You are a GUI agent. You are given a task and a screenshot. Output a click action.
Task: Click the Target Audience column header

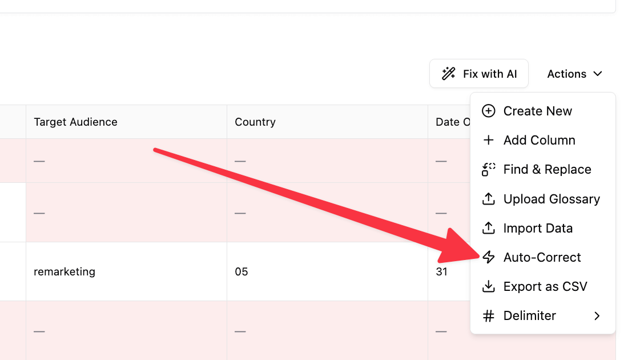[x=76, y=122]
